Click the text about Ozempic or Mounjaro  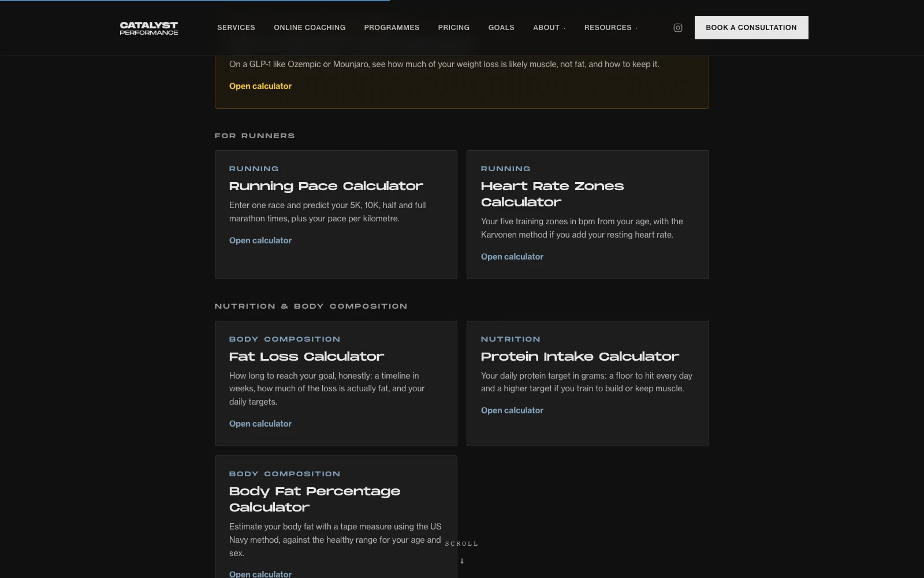(x=444, y=64)
